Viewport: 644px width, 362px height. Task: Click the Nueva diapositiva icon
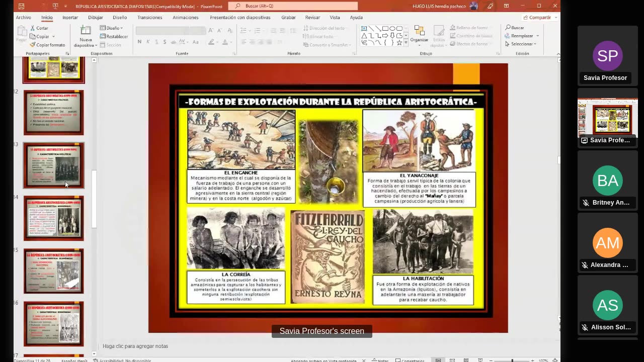[x=86, y=32]
